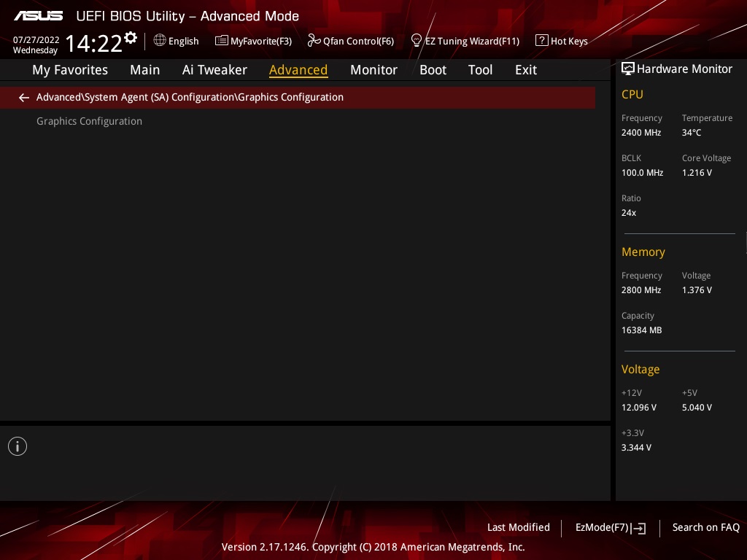Viewport: 747px width, 560px height.
Task: Click the BCLK 100.0 MHz value
Action: (642, 172)
